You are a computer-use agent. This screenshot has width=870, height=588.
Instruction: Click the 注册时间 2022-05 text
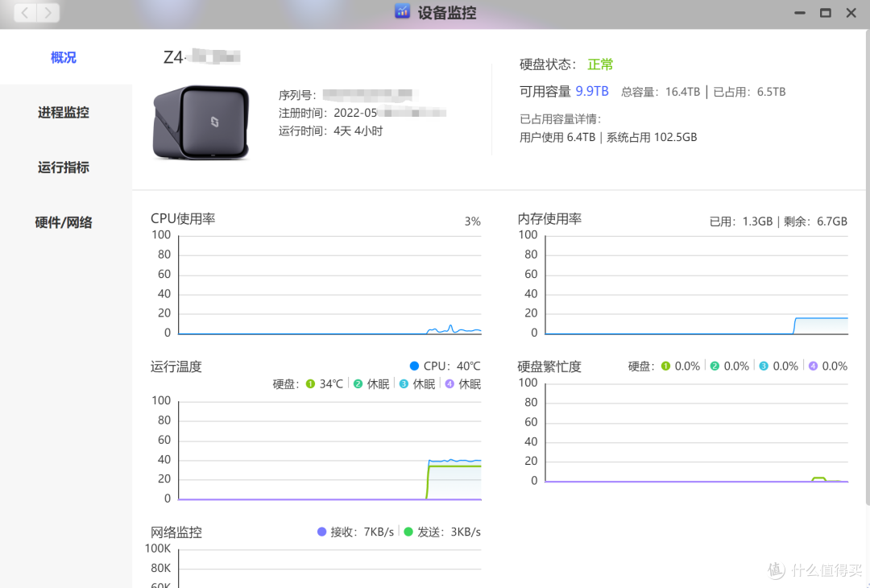pos(328,113)
